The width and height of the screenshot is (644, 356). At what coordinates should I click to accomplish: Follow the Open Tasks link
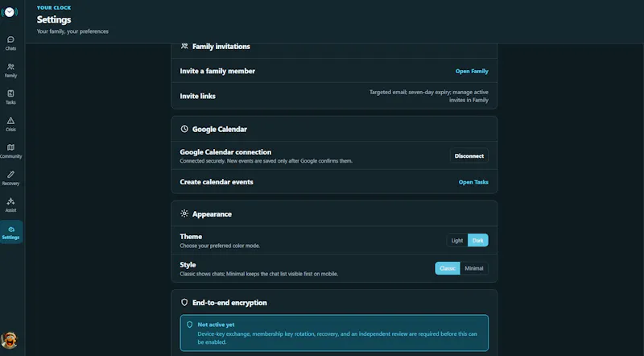473,182
